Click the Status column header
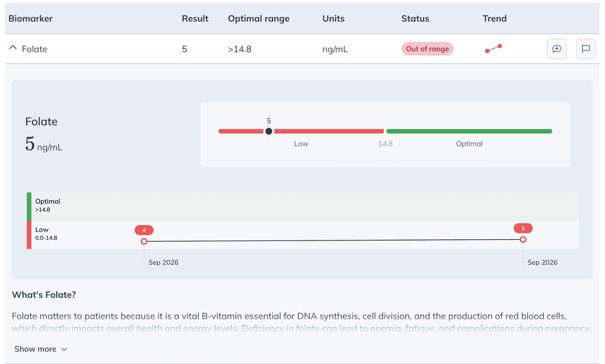This screenshot has width=605, height=364. pos(415,18)
